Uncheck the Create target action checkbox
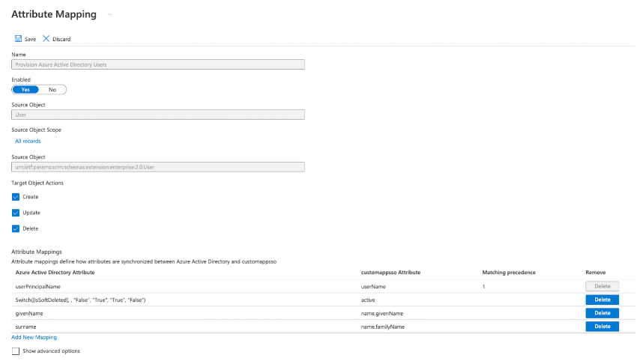This screenshot has width=643, height=364. pyautogui.click(x=16, y=197)
